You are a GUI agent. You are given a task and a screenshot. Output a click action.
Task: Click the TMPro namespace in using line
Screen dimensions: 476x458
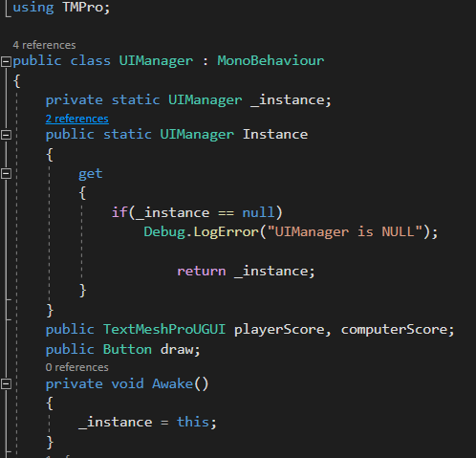[x=82, y=7]
